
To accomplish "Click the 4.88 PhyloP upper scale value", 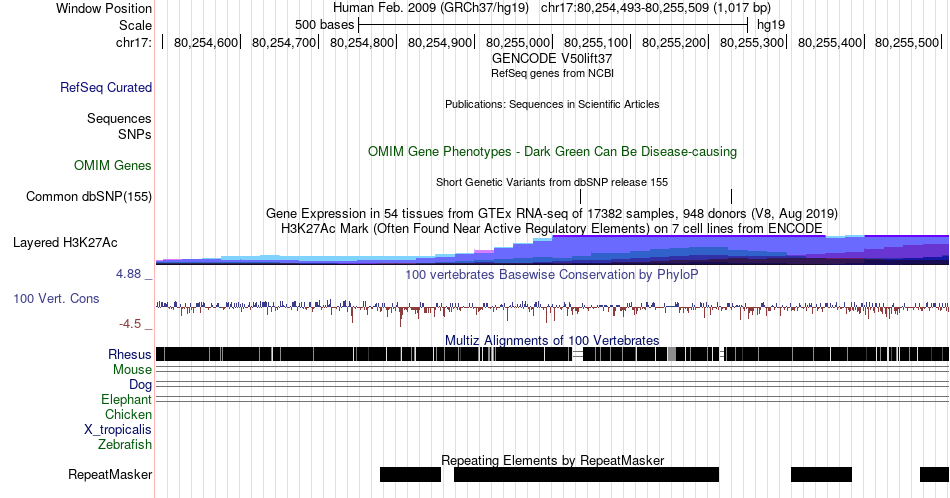I will click(128, 274).
